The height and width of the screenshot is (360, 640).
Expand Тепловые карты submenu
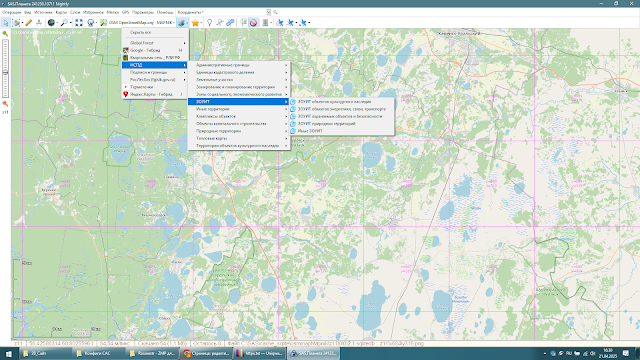(x=239, y=138)
